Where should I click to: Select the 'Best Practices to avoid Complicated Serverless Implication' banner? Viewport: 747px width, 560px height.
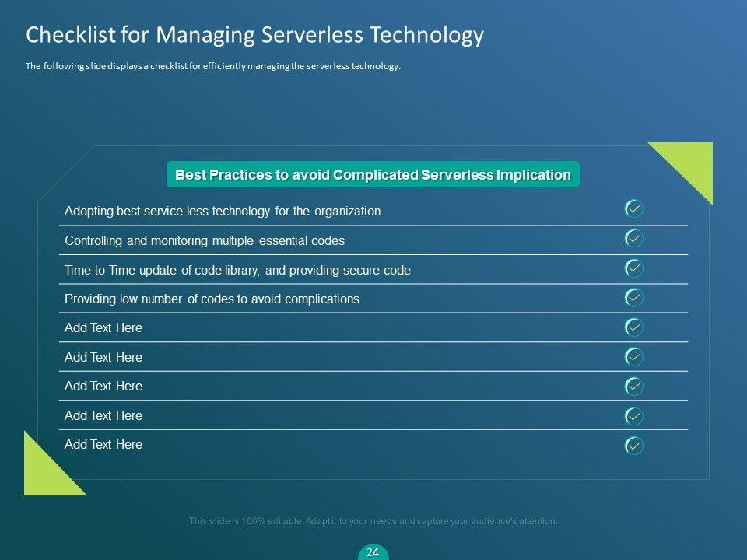pyautogui.click(x=373, y=175)
